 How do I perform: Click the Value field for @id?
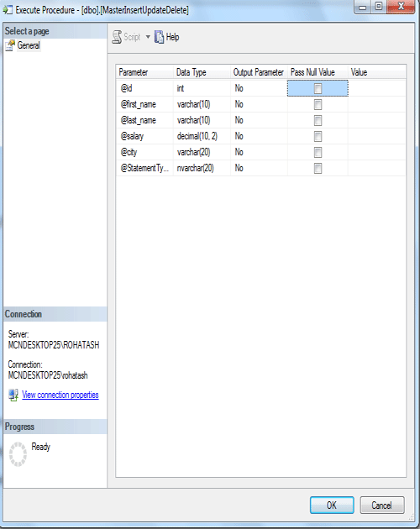tap(377, 88)
